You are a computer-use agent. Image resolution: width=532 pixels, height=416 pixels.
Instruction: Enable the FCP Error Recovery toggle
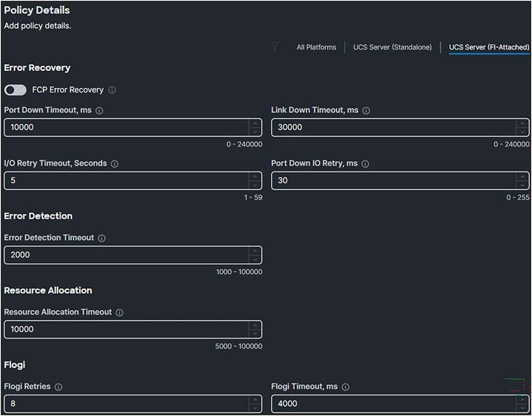(16, 90)
